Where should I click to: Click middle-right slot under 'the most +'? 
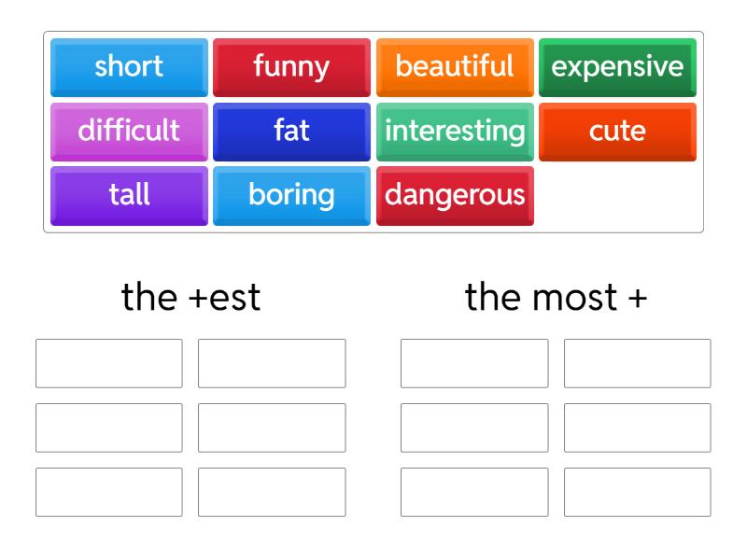pos(637,427)
